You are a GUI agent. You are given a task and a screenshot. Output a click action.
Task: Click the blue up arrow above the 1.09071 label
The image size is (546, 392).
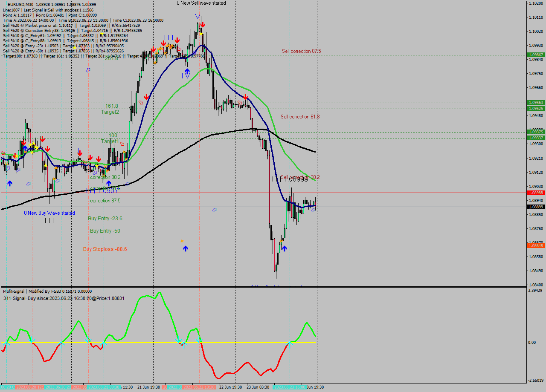(x=109, y=183)
